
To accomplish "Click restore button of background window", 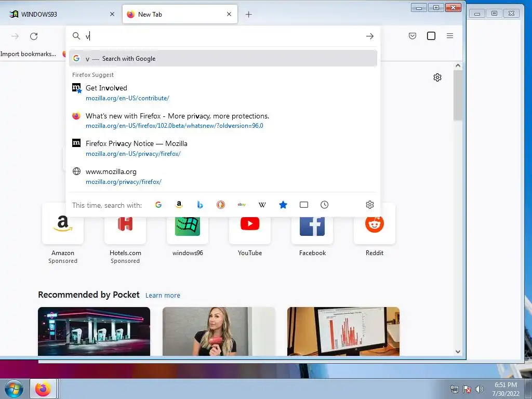I will pyautogui.click(x=495, y=14).
